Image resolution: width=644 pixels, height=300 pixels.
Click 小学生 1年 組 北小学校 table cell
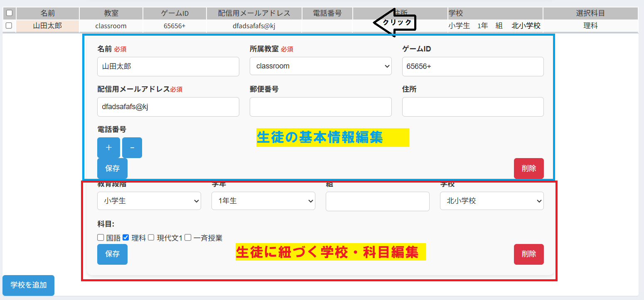[495, 26]
